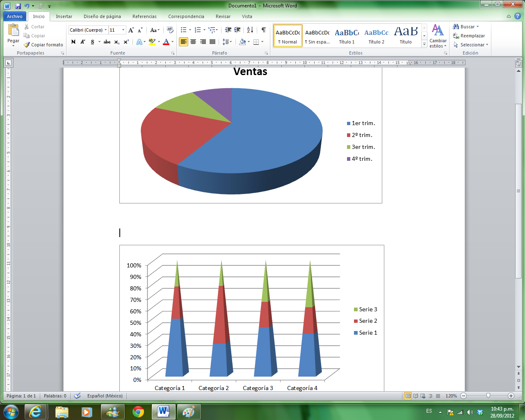Pick the Copiar formato paintbrush
The image size is (525, 420).
[x=43, y=45]
